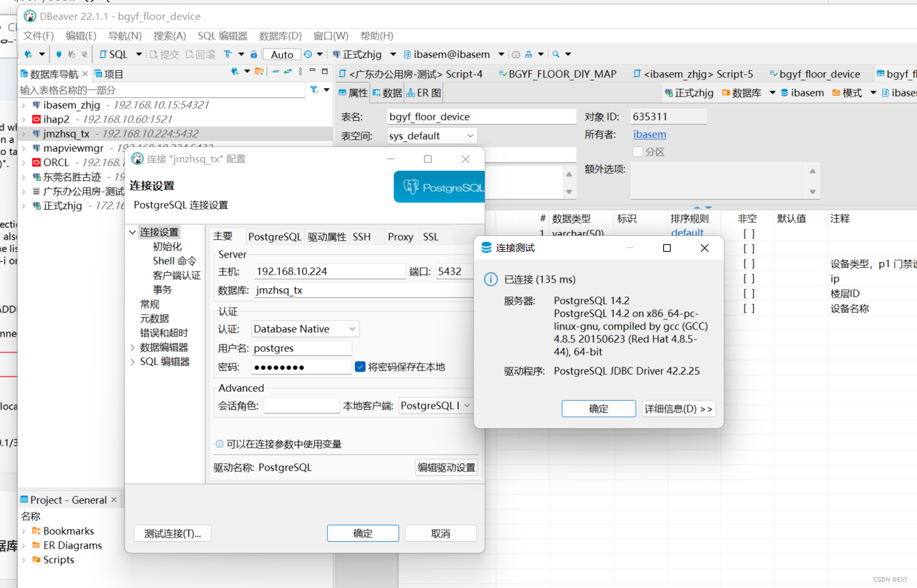This screenshot has height=588, width=917.
Task: Click the dashboard gauge icon in toolbar
Action: tap(516, 54)
